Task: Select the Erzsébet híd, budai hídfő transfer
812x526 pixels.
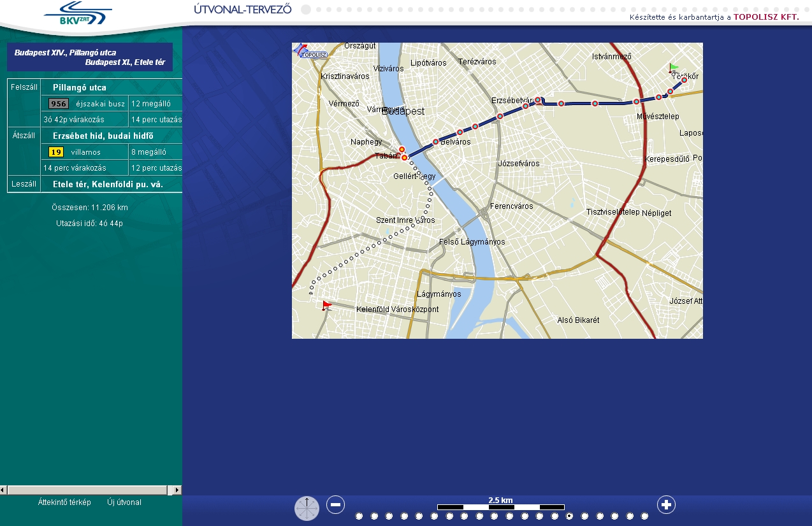Action: coord(103,136)
